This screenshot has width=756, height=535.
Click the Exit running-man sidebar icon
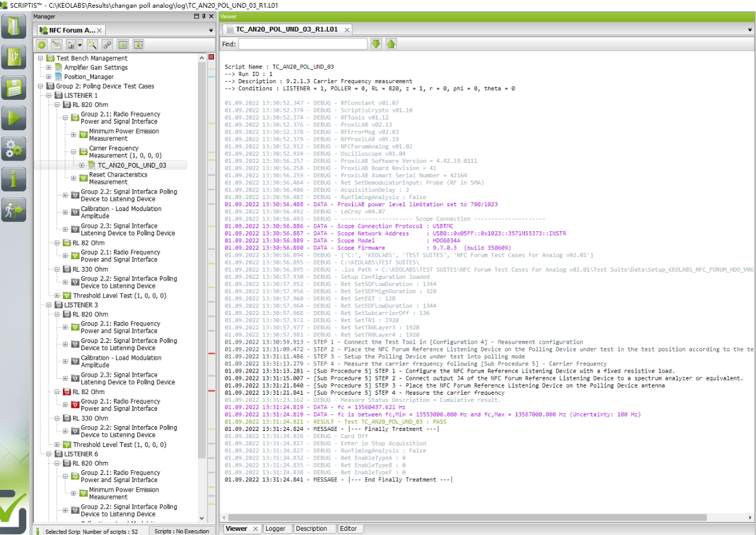coord(14,209)
